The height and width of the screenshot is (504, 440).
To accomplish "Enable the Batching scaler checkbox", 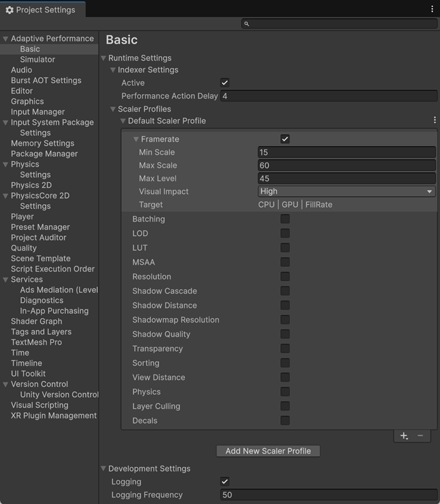I will pos(285,219).
